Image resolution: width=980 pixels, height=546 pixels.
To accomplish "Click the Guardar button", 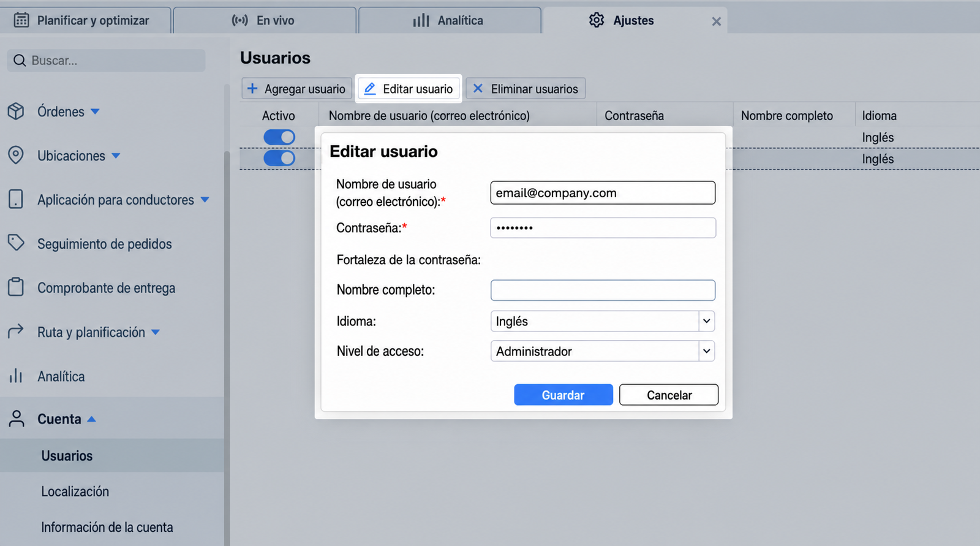I will point(563,395).
